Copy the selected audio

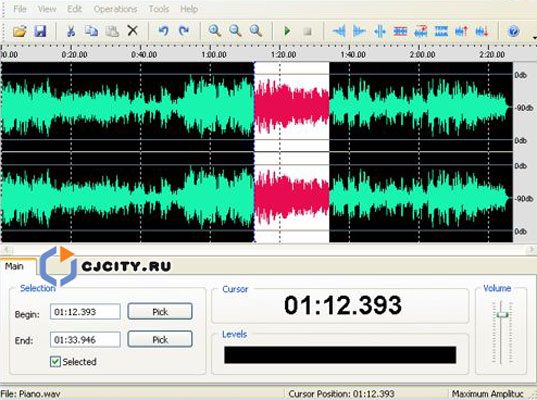tap(91, 31)
